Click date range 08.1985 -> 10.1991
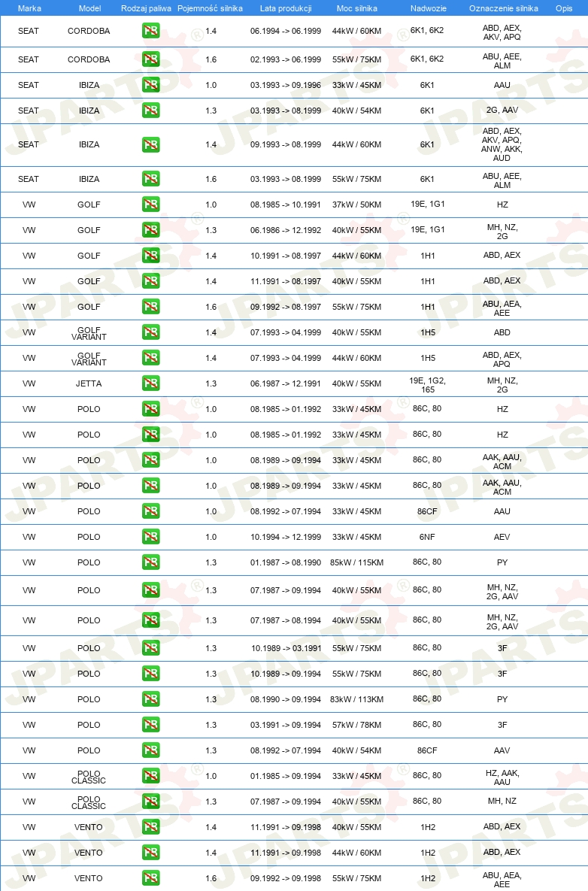The width and height of the screenshot is (588, 891). coord(286,204)
